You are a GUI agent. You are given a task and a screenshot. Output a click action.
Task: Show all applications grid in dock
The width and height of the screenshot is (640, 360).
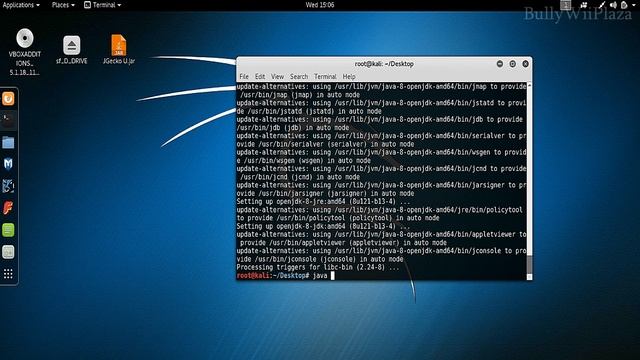(x=8, y=274)
